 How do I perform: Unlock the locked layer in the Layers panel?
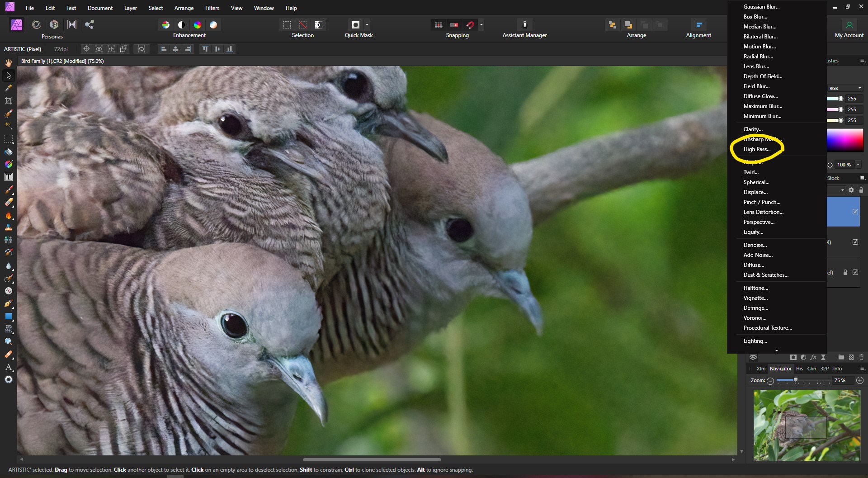click(845, 272)
